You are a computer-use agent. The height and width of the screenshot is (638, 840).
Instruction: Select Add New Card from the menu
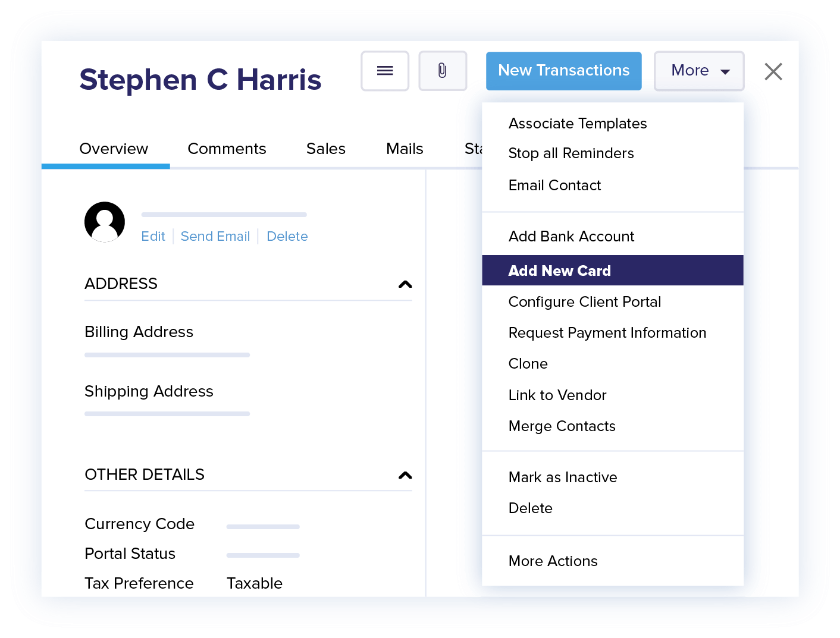tap(559, 271)
